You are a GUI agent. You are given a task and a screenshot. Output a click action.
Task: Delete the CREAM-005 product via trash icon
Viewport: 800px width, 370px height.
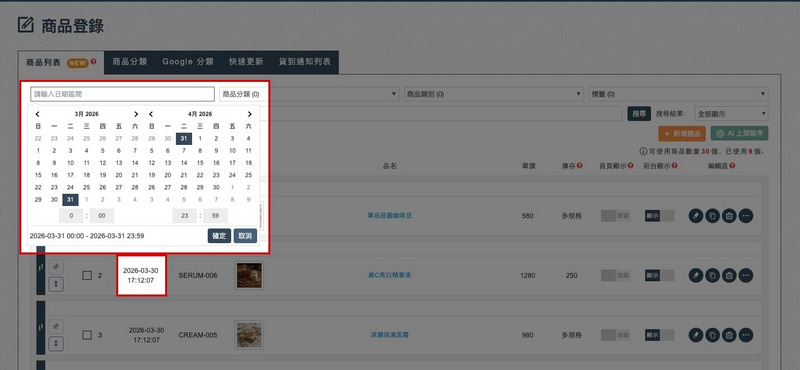click(x=729, y=335)
